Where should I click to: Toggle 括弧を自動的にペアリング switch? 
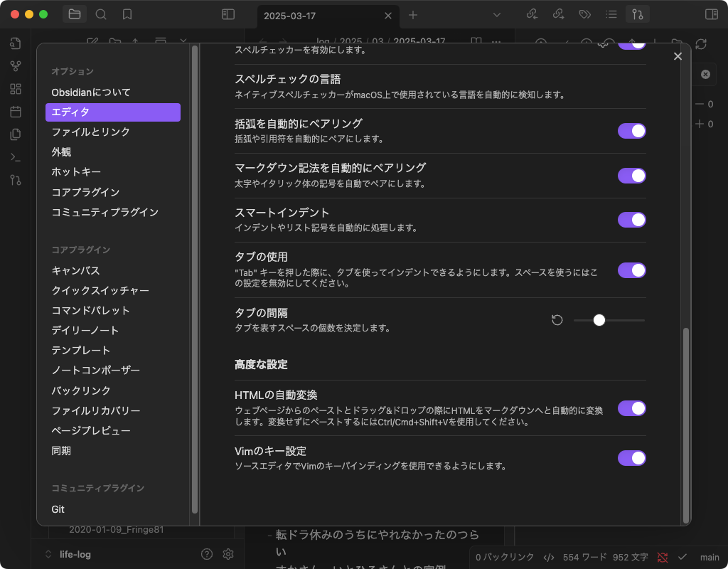pyautogui.click(x=631, y=131)
